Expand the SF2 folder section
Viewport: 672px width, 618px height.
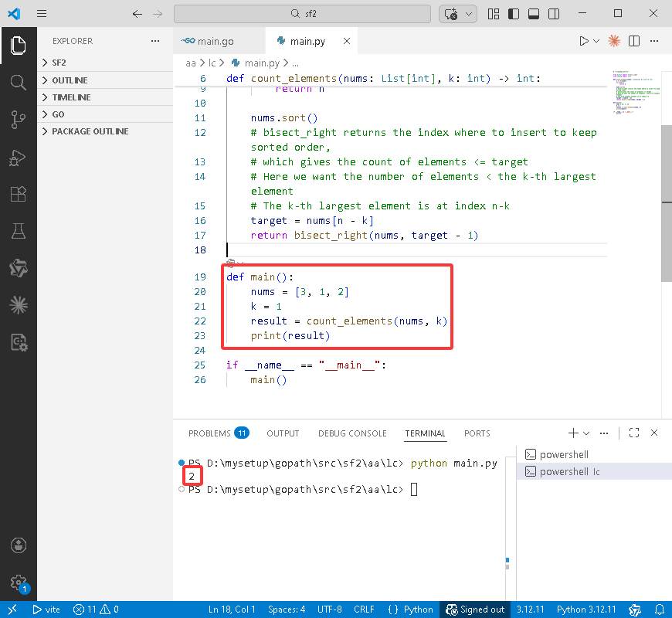[x=105, y=63]
